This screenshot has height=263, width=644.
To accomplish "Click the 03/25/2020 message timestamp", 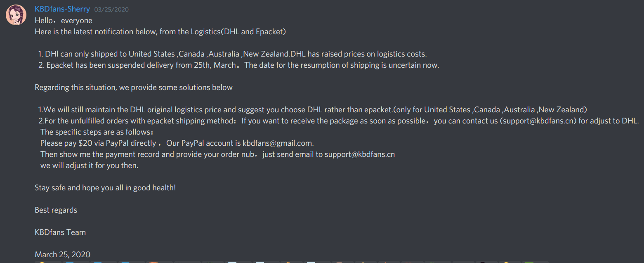I will (111, 9).
